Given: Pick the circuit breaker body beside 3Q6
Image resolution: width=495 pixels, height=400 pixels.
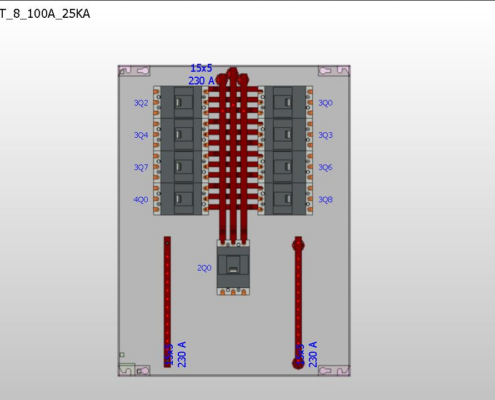Looking at the screenshot, I should click(x=285, y=167).
